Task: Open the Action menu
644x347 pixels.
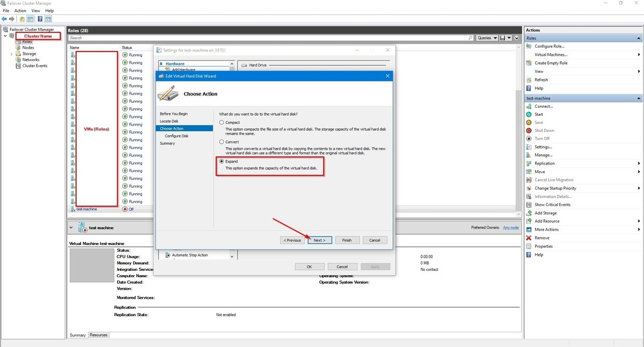Action: tap(20, 11)
